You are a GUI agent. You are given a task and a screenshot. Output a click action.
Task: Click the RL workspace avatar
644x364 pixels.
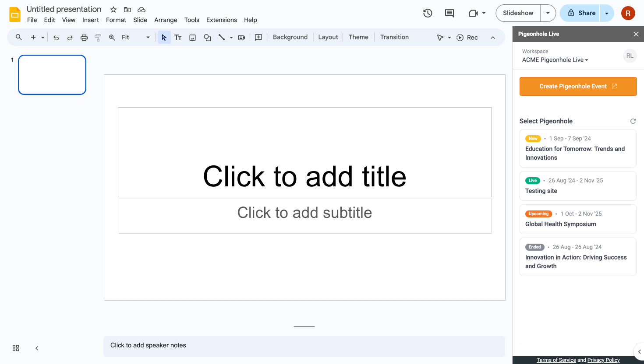point(630,56)
